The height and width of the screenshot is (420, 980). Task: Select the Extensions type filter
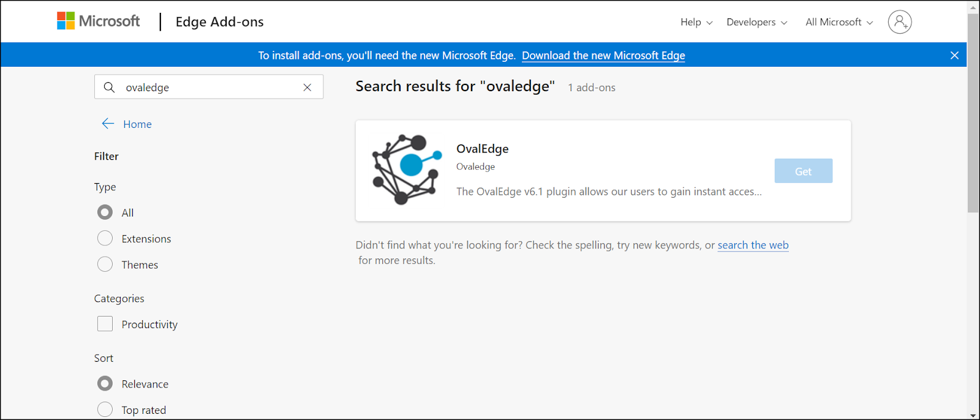(x=105, y=238)
